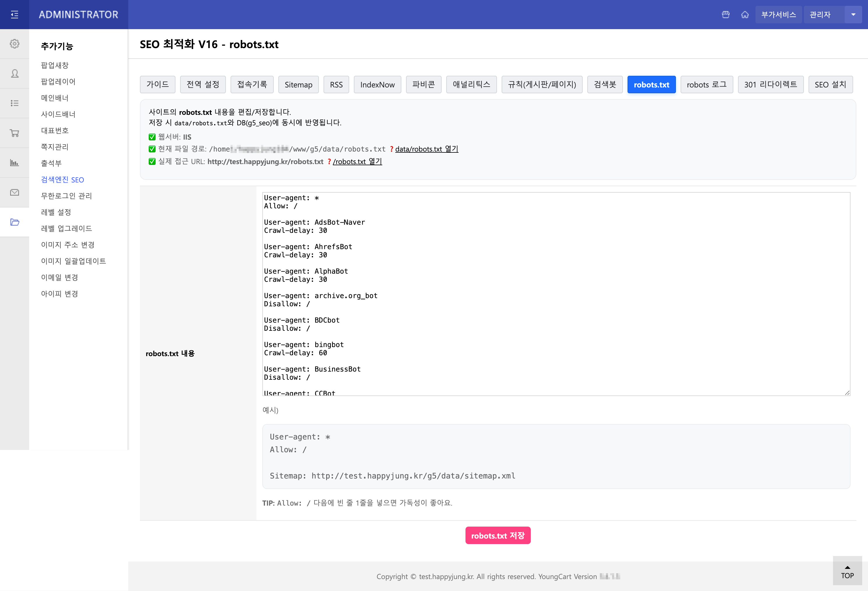Expand the 관리자 dropdown arrow
Viewport: 868px width, 591px height.
pos(853,15)
